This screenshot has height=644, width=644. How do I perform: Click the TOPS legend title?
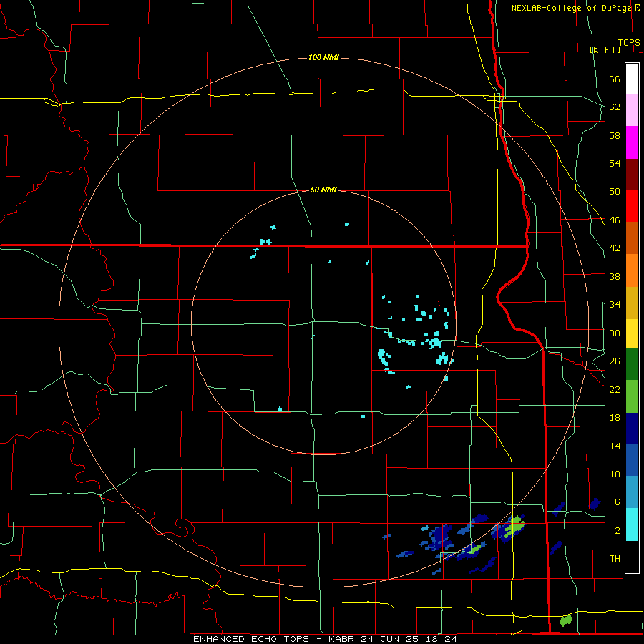[629, 42]
